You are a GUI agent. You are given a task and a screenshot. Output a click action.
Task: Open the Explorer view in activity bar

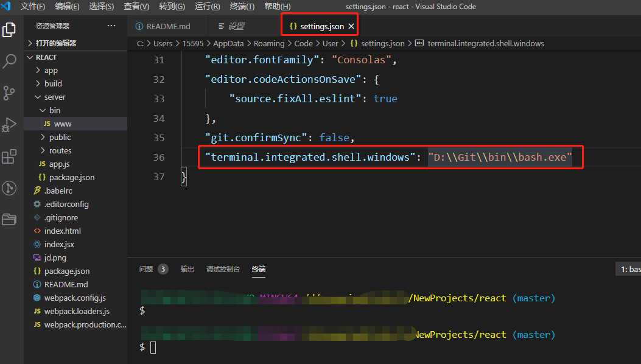[9, 30]
